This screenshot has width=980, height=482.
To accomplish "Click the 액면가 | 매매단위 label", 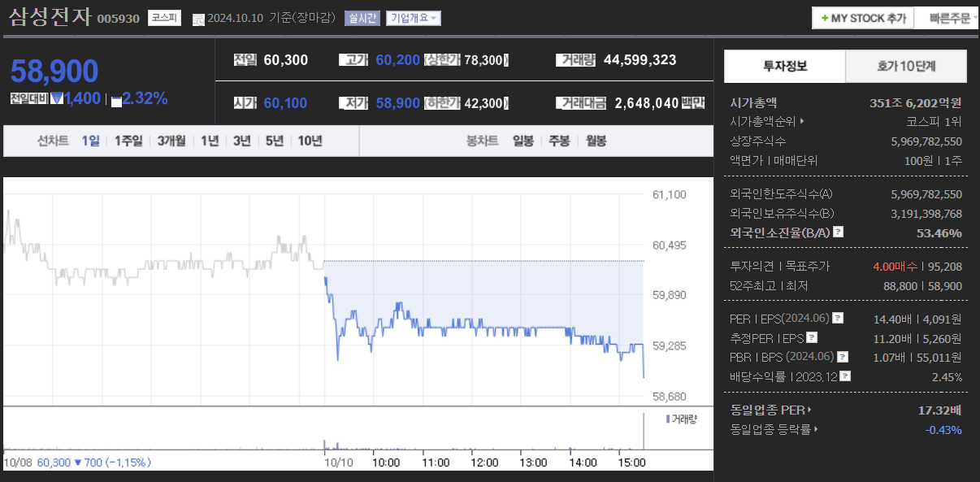I will (774, 161).
